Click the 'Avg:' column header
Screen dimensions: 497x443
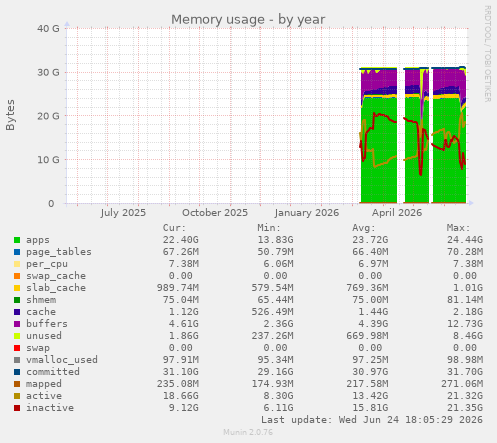[364, 228]
